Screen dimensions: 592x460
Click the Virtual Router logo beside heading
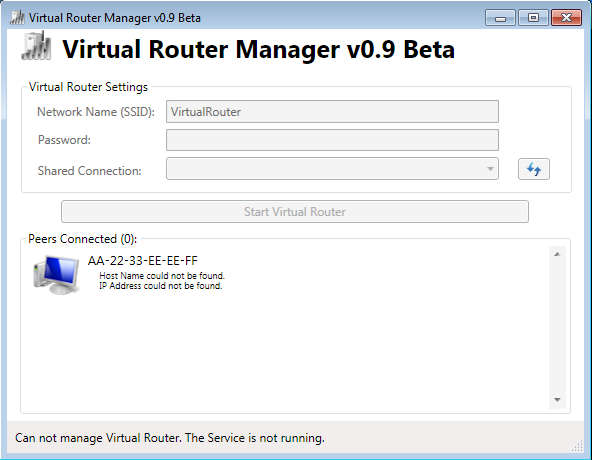coord(37,46)
